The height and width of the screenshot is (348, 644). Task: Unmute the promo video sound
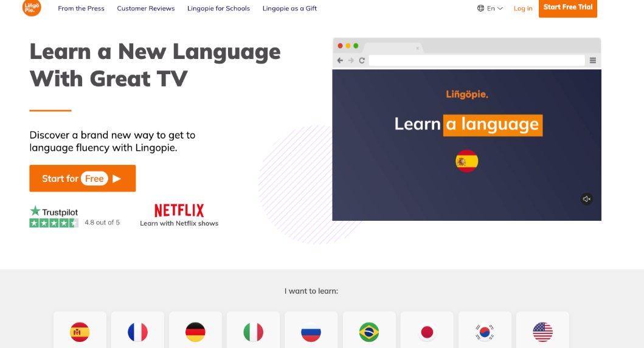586,199
